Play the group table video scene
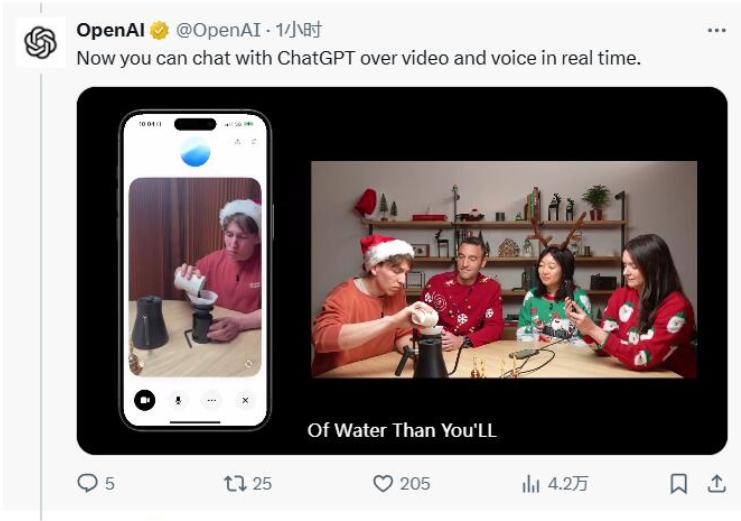741x521 pixels. pos(503,269)
